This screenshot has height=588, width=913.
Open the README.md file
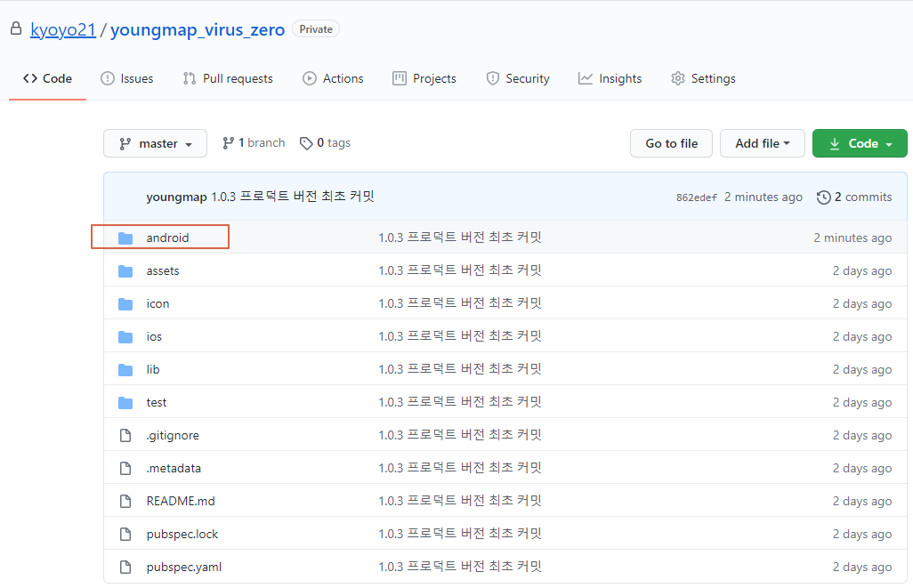point(181,501)
